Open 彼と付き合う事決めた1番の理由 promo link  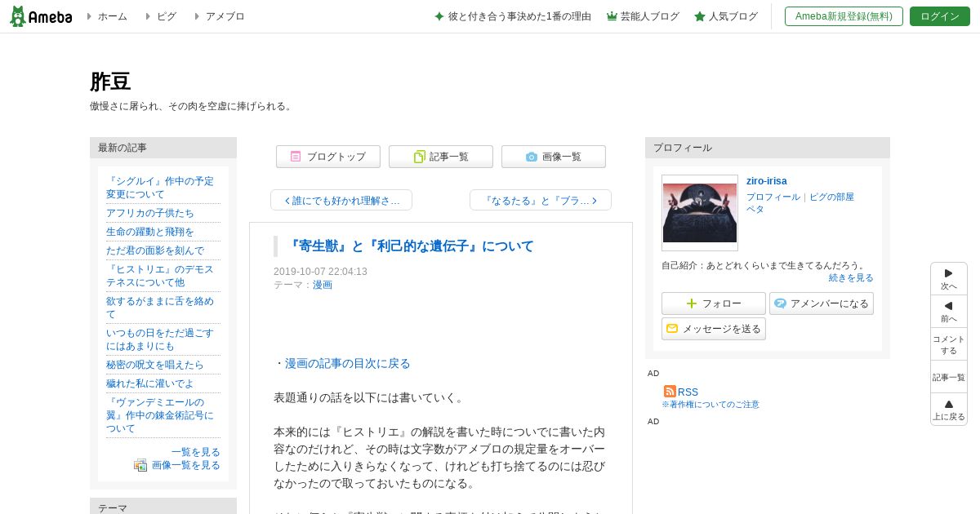(x=512, y=16)
